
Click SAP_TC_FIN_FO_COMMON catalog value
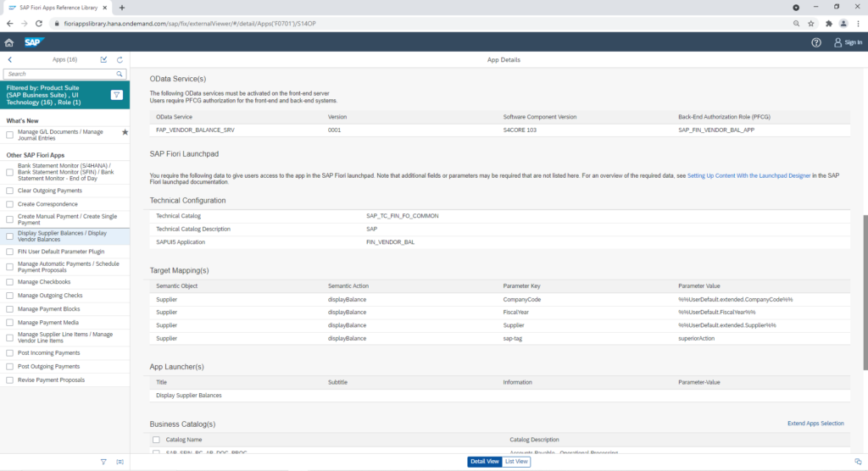402,216
